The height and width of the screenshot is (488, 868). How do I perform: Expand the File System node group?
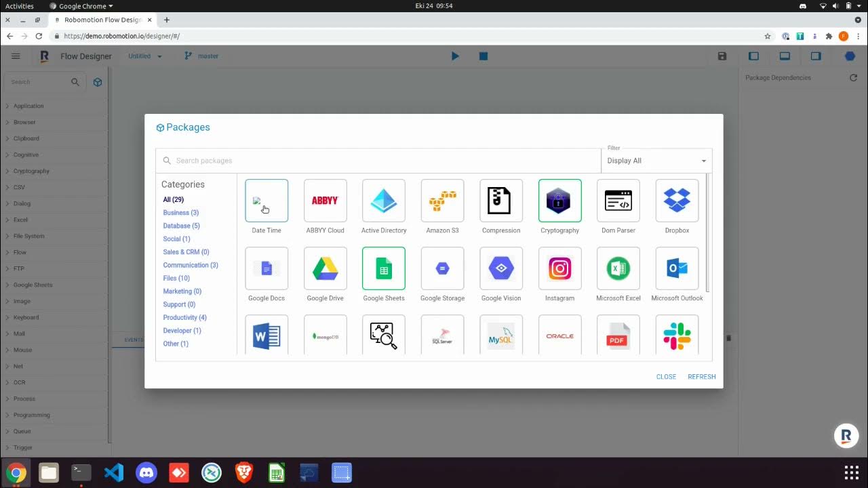pos(54,237)
